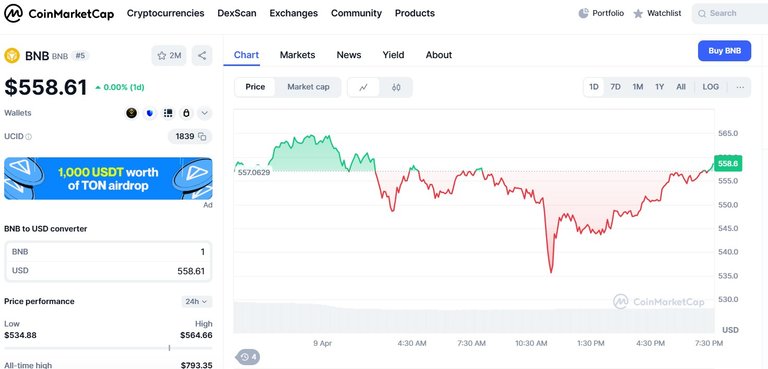Open the CoinMarketCap logo home link
The image size is (768, 369).
tap(59, 14)
